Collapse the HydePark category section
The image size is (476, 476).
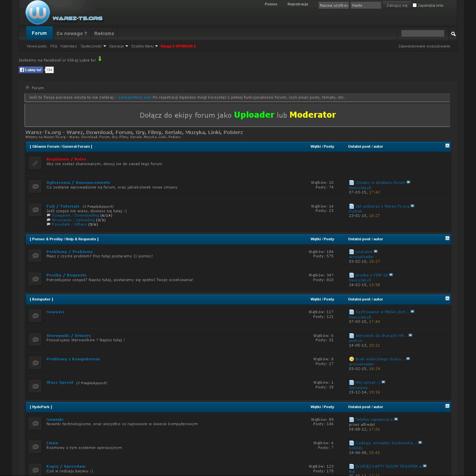point(447,406)
